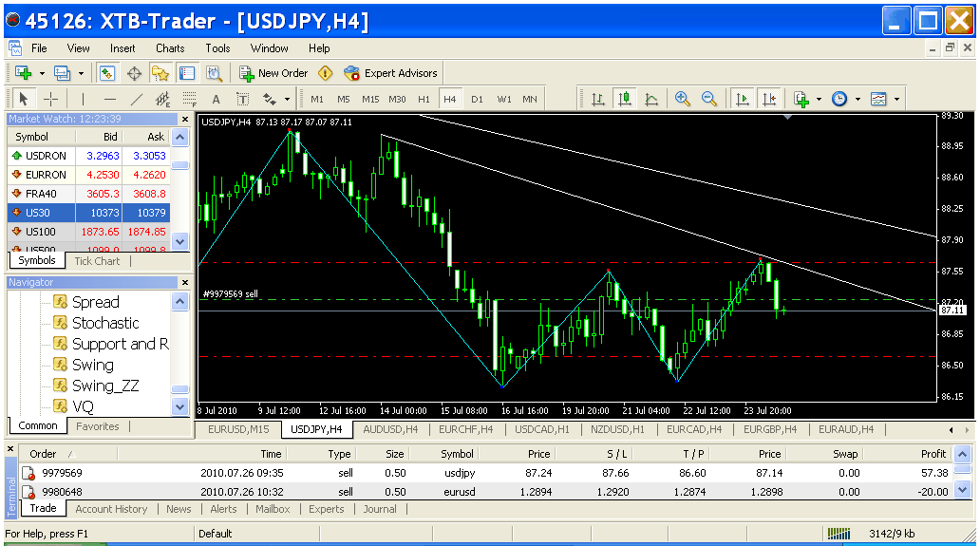Image resolution: width=980 pixels, height=546 pixels.
Task: Open the Charts menu
Action: click(x=170, y=48)
